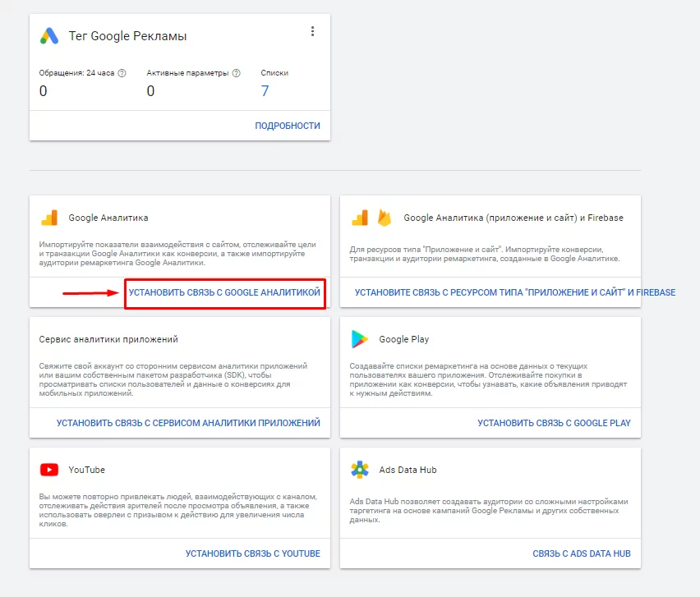The width and height of the screenshot is (700, 597).
Task: Click help icon next to Обращения: 24 часа
Action: [122, 73]
